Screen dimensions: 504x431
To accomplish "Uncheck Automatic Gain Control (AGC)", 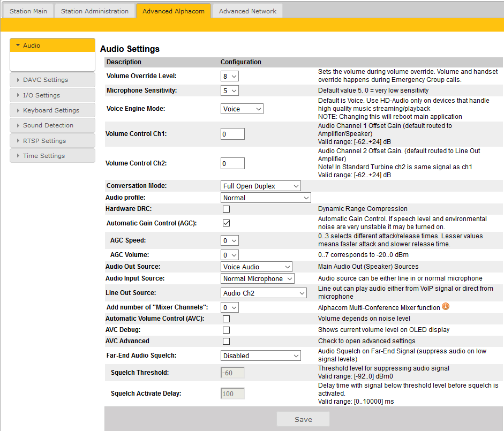I will tap(226, 223).
